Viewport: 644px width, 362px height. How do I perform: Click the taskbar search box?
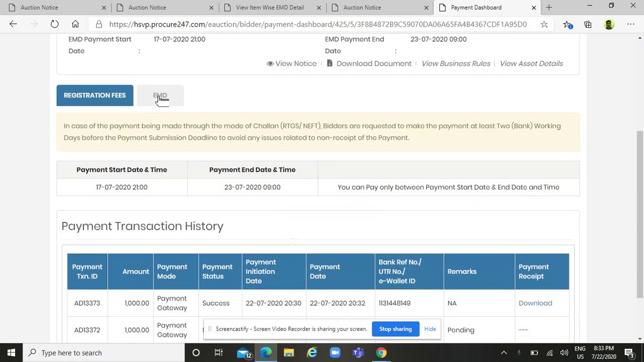[x=104, y=353]
